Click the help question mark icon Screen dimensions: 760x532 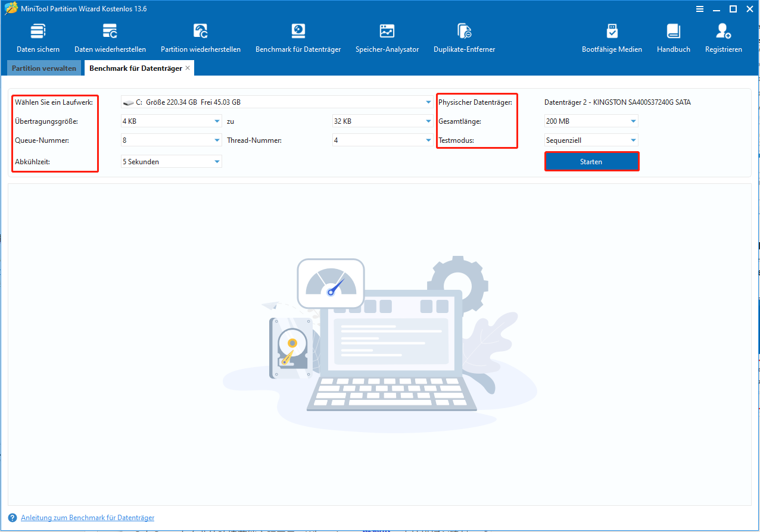point(13,518)
